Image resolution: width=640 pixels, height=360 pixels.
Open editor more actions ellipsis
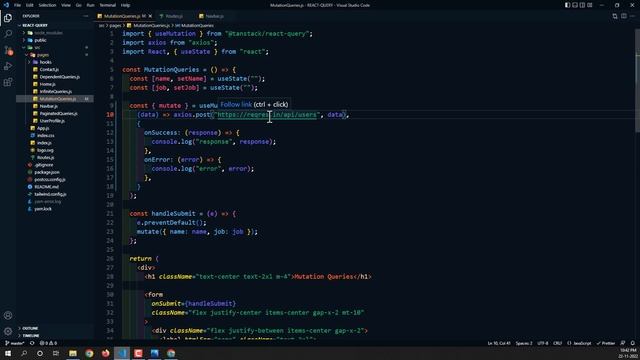[x=633, y=16]
